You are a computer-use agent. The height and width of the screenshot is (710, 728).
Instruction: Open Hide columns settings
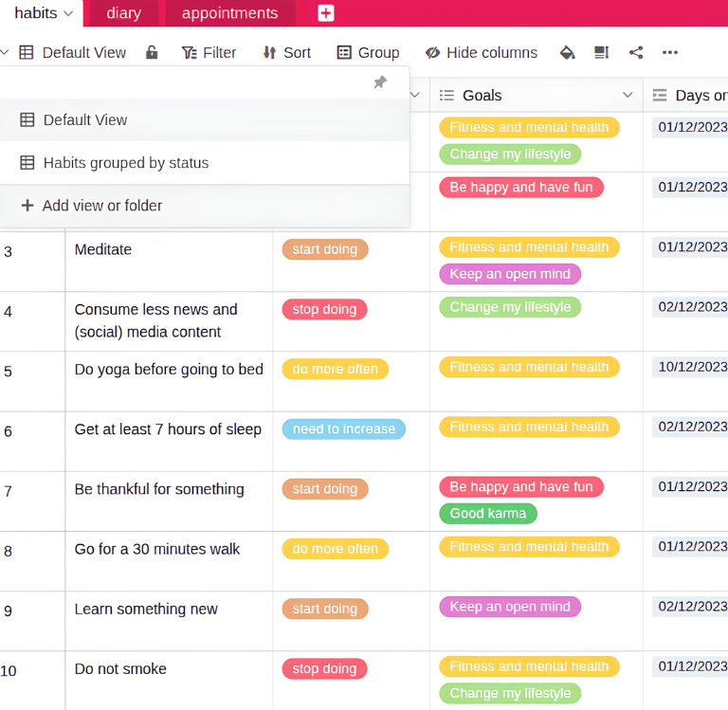(x=481, y=52)
